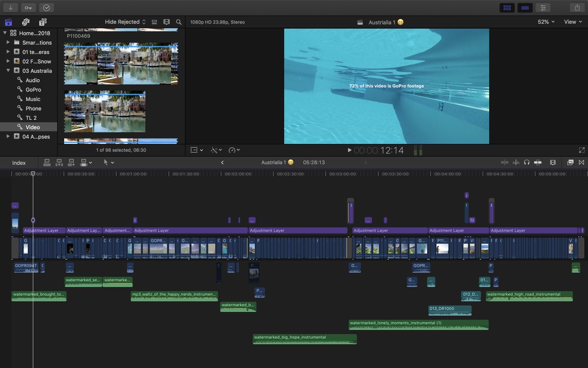Screen dimensions: 588x368
Task: Open the 52% viewer zoom dropdown
Action: click(545, 22)
